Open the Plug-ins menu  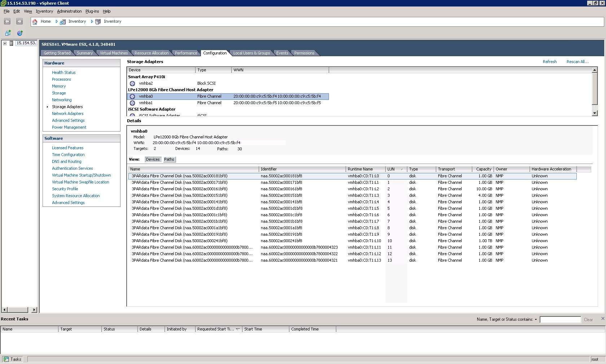click(x=92, y=11)
